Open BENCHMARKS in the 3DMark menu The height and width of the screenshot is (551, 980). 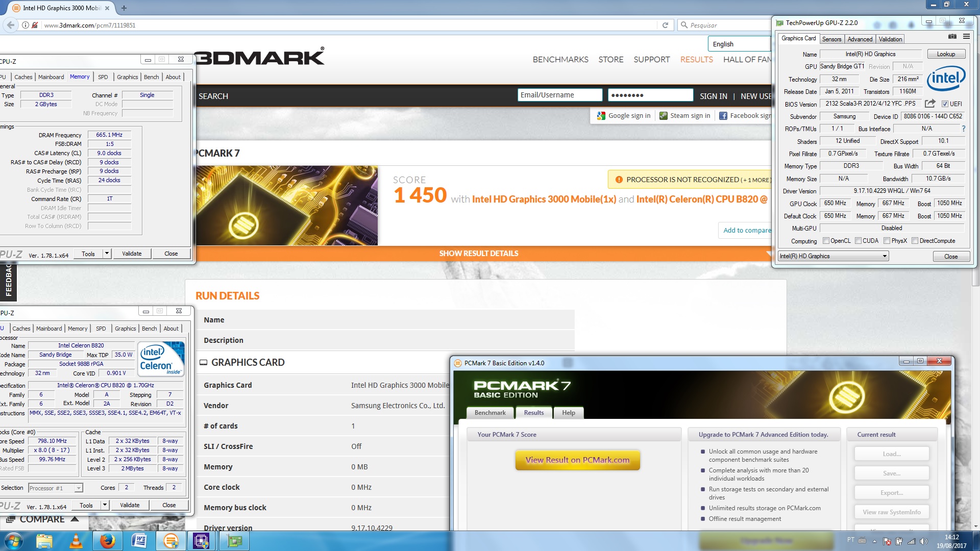[560, 60]
